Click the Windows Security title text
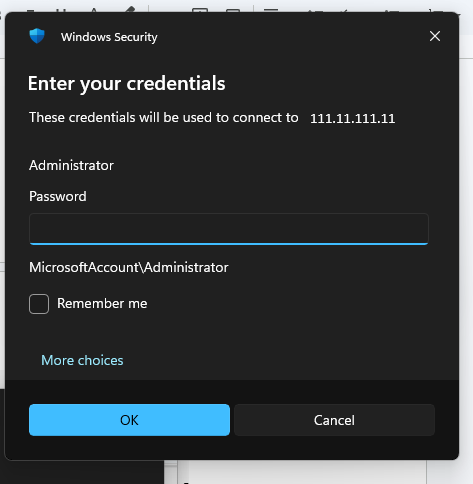 [x=109, y=37]
